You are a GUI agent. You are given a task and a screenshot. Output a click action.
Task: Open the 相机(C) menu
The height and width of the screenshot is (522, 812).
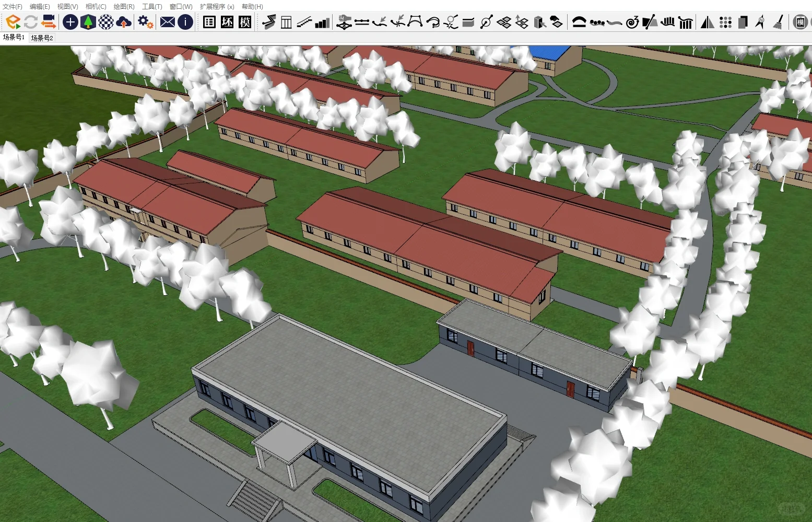coord(96,7)
